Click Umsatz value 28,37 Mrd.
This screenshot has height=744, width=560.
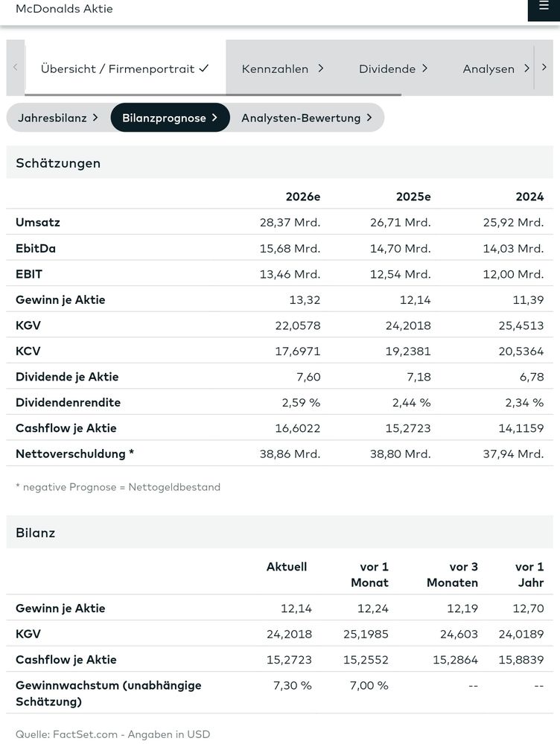(290, 222)
